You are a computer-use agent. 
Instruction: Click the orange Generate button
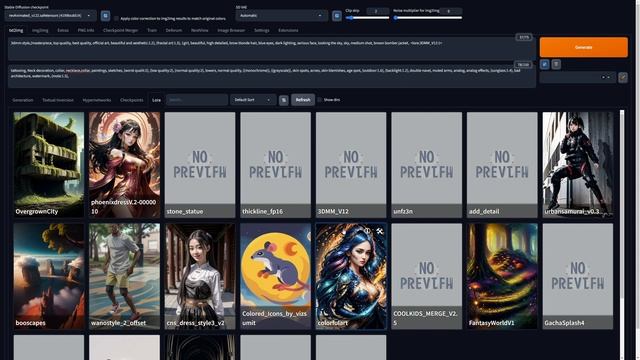[x=584, y=47]
